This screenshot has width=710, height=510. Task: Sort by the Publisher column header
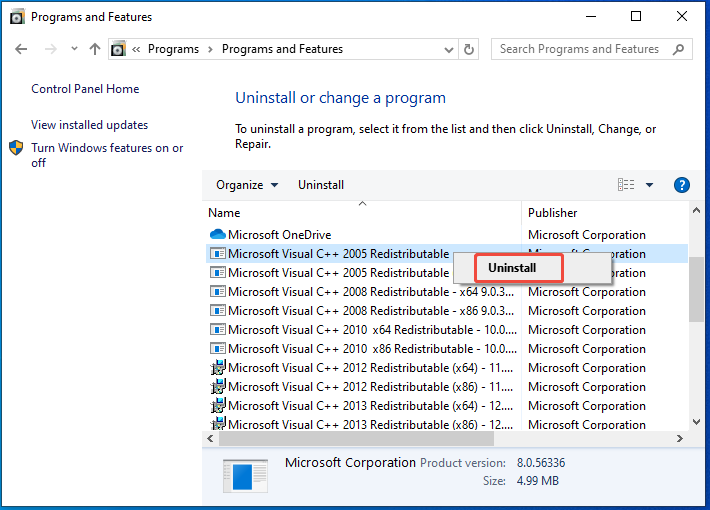pyautogui.click(x=605, y=213)
